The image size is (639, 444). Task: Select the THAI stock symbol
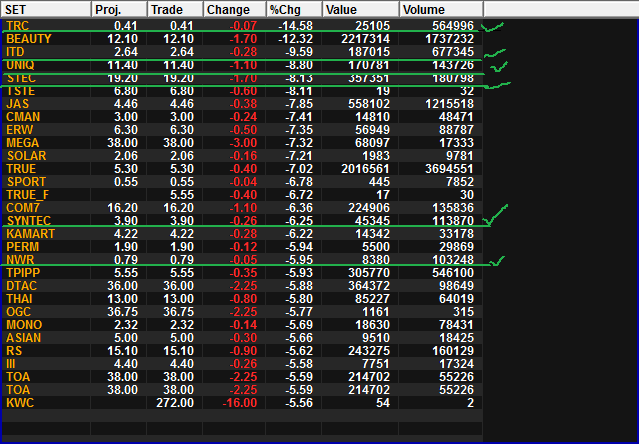(x=19, y=299)
